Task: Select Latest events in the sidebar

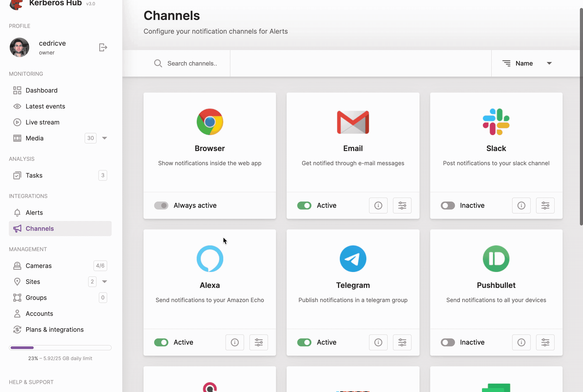Action: point(45,106)
